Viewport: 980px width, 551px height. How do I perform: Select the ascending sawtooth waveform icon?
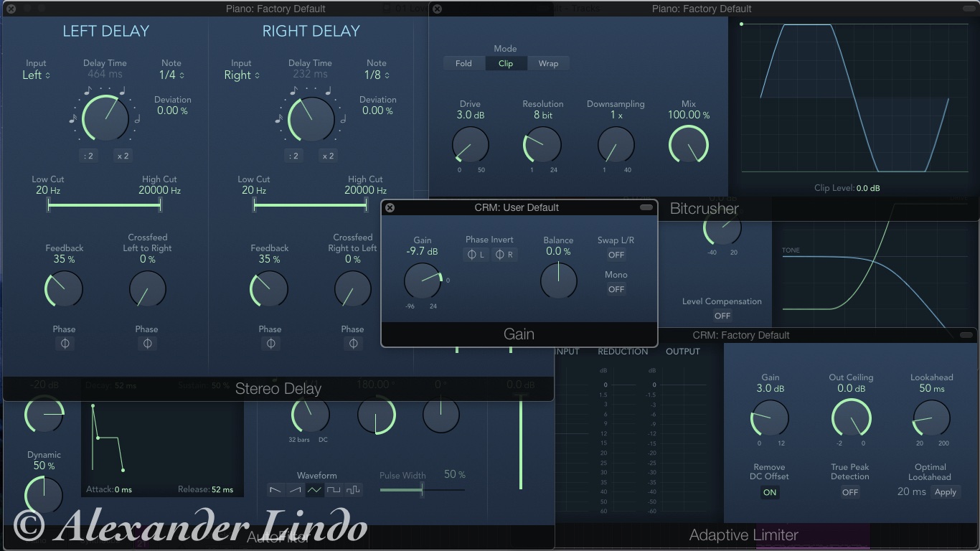coord(295,490)
